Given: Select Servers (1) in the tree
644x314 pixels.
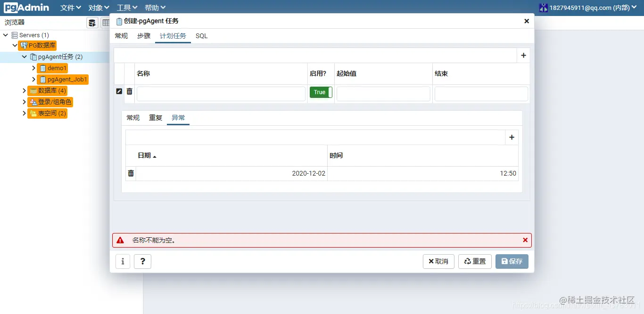Looking at the screenshot, I should [34, 35].
